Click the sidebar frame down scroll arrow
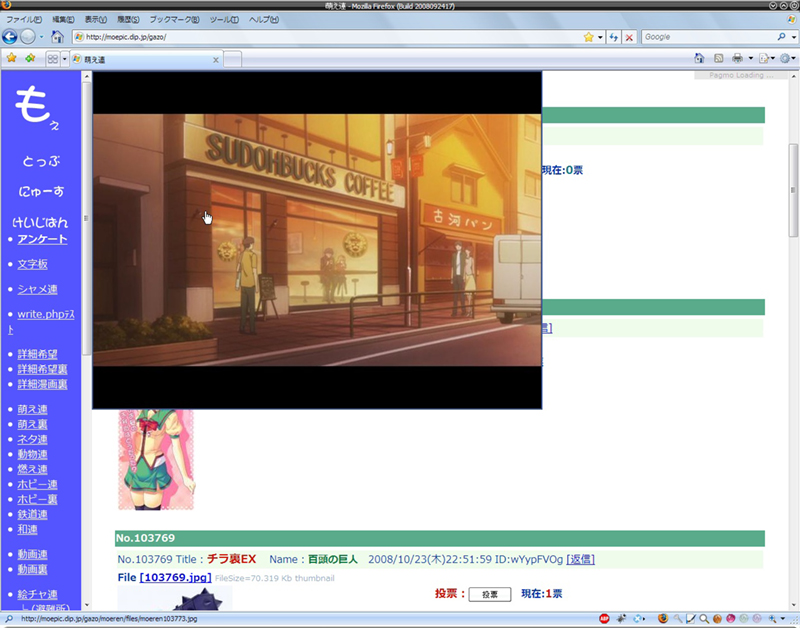This screenshot has width=800, height=628. (87, 605)
